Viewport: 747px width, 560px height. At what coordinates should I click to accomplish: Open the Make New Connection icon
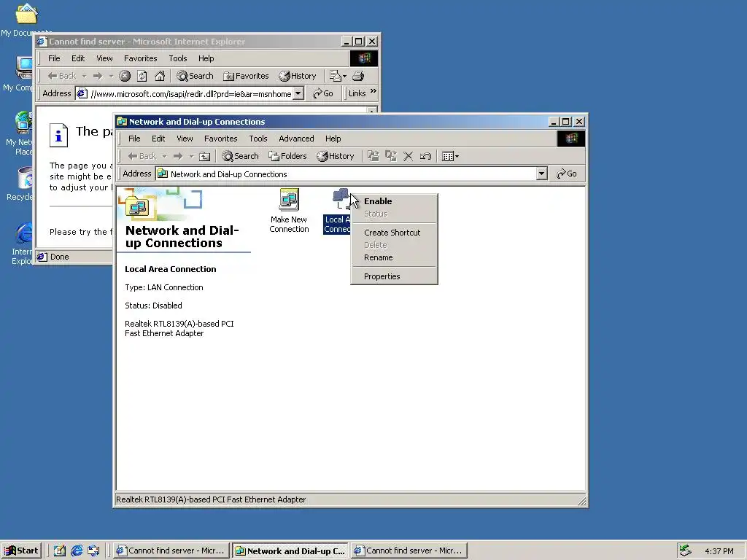click(289, 211)
